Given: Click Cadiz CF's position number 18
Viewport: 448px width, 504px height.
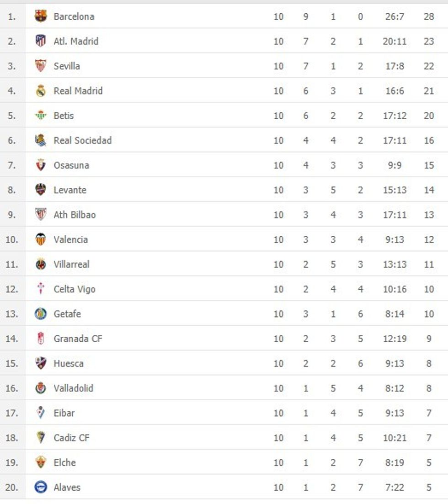Looking at the screenshot, I should (12, 438).
